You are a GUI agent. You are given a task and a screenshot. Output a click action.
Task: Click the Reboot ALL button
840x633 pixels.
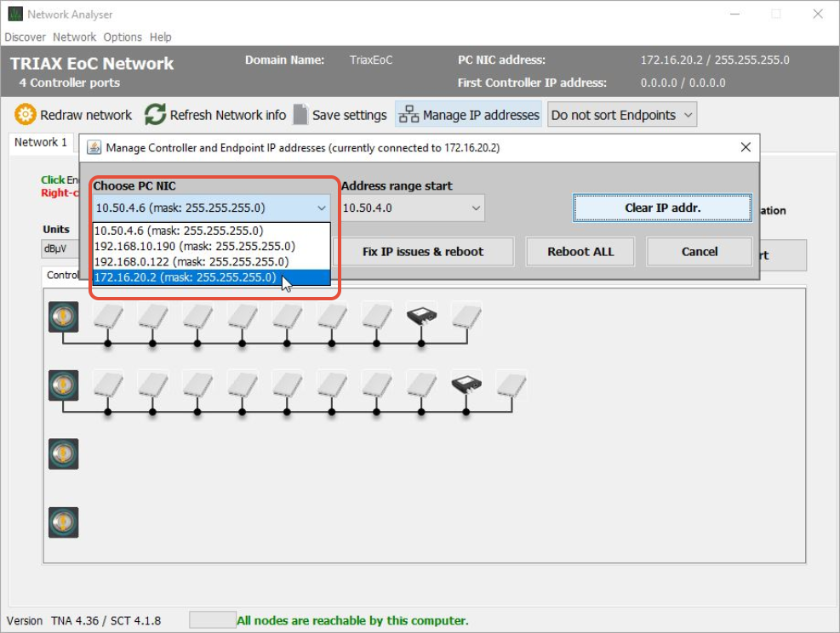(x=580, y=252)
